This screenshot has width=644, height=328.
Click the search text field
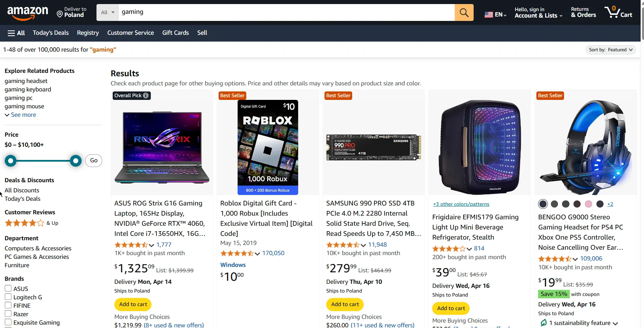coord(287,12)
